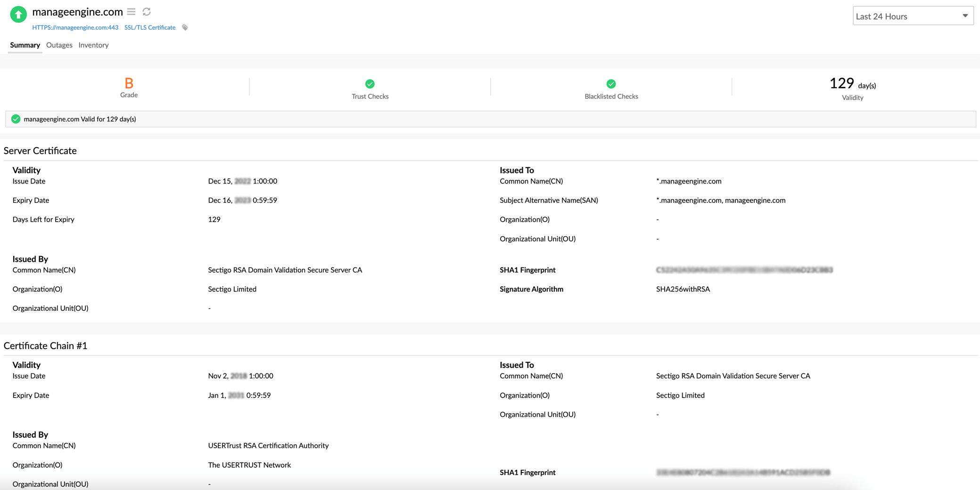Click the 'manageengine.com Valid for 129 day(s)' message
This screenshot has height=490, width=980.
tap(80, 119)
